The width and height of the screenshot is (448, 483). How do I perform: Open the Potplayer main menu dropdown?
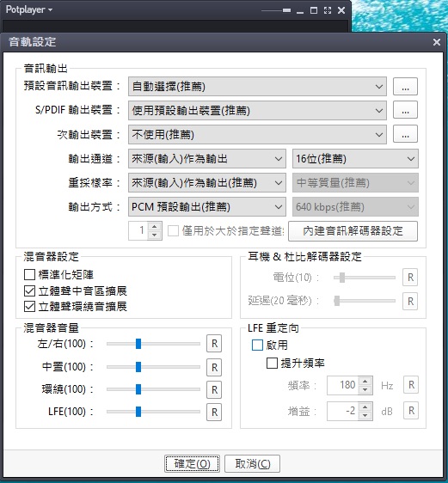(x=29, y=9)
